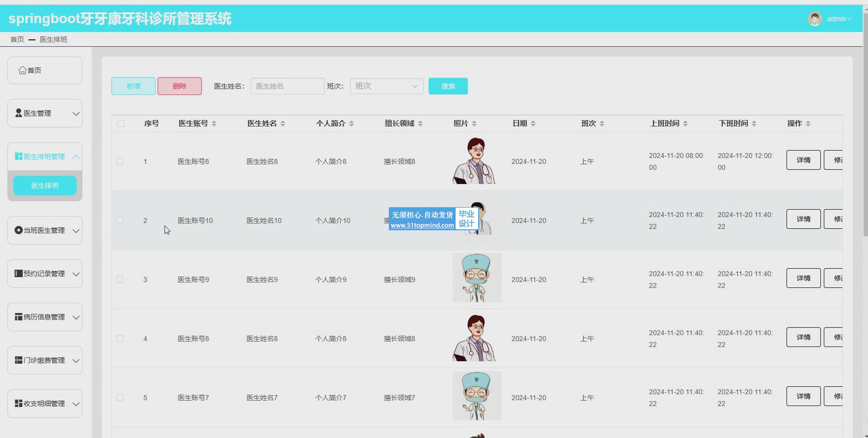Screen dimensions: 868x438
Task: Click the appointment records management icon
Action: click(x=19, y=274)
